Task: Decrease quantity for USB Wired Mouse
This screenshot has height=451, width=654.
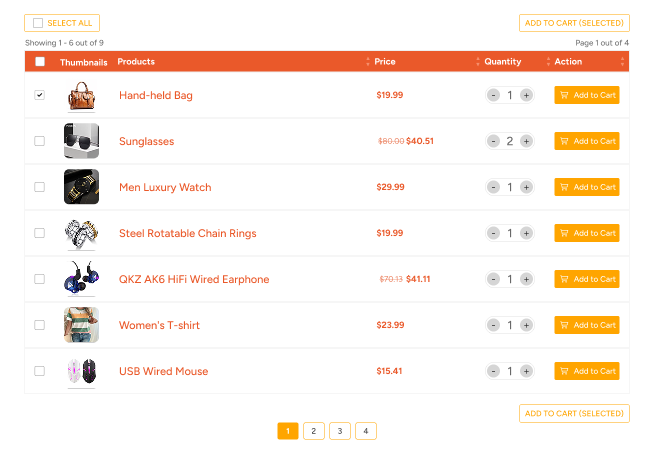Action: pos(493,371)
